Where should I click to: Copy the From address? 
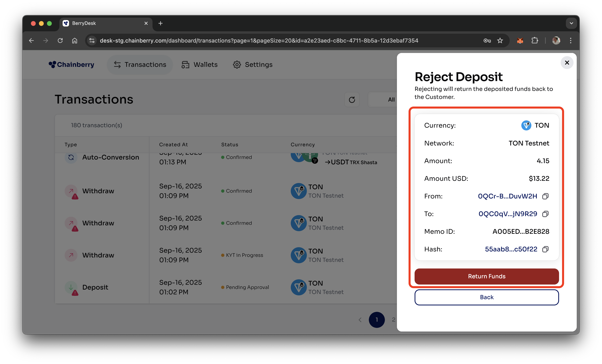[x=545, y=196]
